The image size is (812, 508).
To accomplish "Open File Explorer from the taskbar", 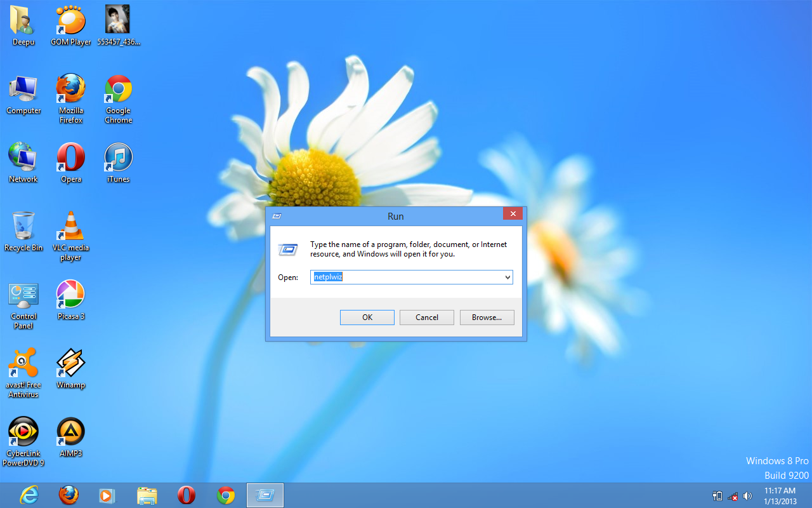I will [x=147, y=495].
